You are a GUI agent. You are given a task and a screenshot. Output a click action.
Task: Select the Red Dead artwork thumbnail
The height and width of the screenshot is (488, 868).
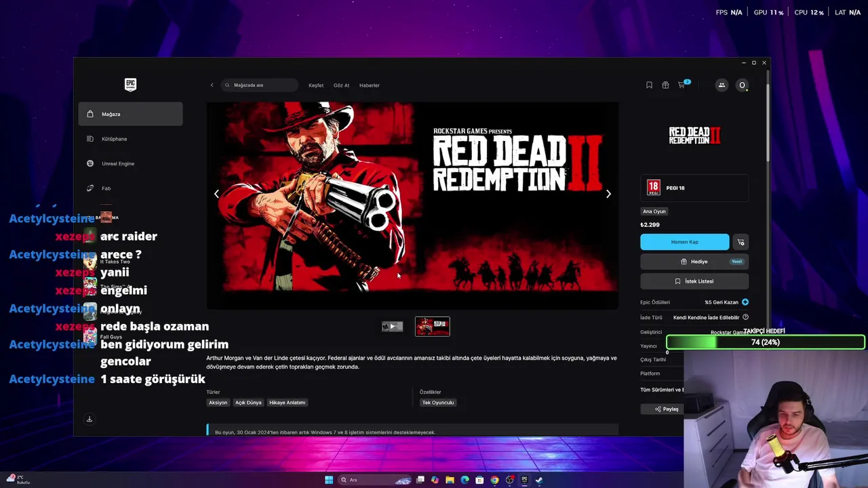click(x=432, y=327)
